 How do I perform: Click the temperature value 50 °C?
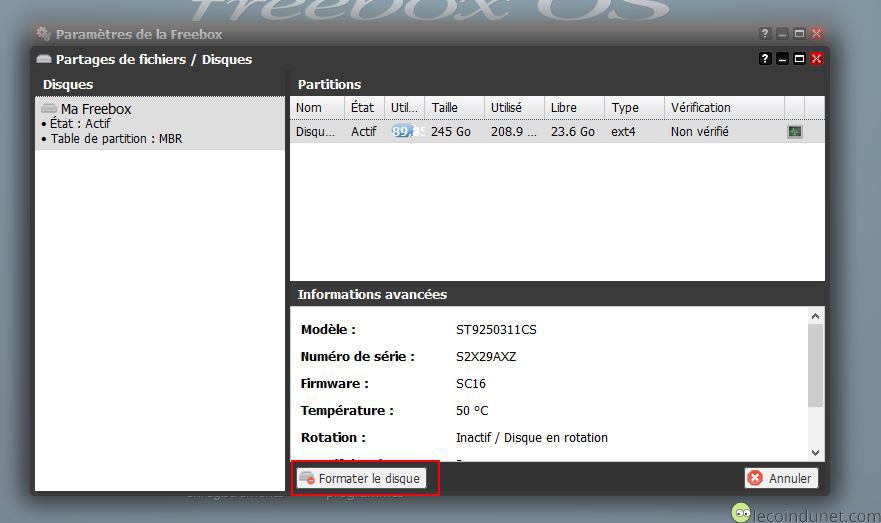tap(472, 411)
